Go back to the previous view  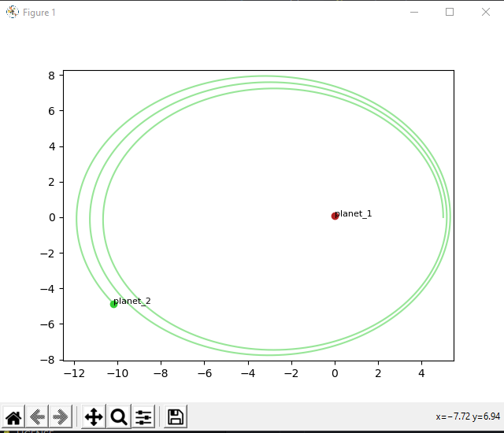[37, 417]
